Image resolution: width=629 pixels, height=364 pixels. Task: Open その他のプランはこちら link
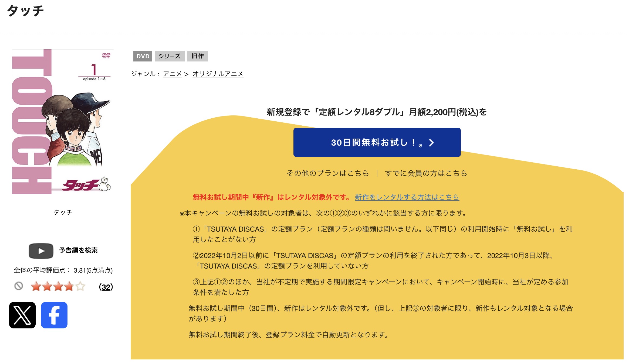pyautogui.click(x=328, y=173)
